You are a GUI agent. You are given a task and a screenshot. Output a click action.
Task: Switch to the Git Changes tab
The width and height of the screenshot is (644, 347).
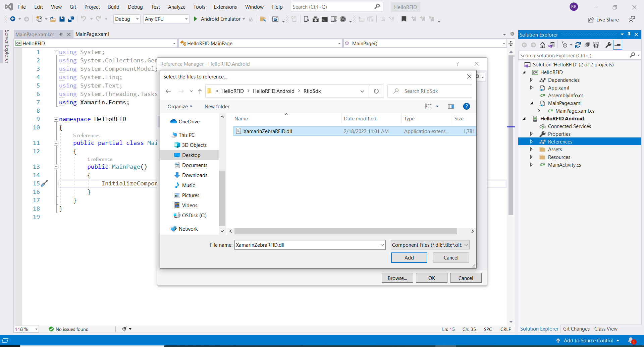pos(576,329)
